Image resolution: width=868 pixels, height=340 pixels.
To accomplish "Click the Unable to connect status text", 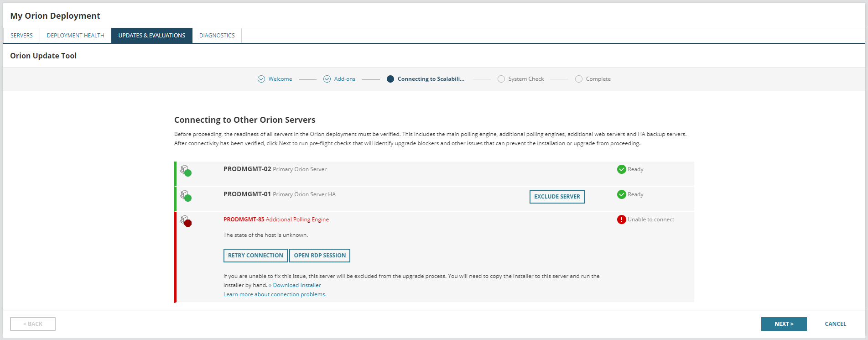I will pyautogui.click(x=651, y=220).
